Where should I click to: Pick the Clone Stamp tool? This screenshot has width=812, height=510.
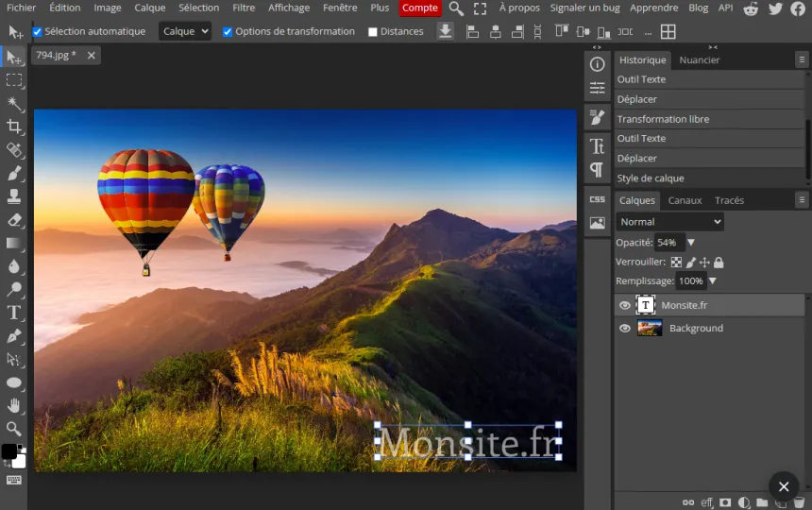click(x=14, y=196)
